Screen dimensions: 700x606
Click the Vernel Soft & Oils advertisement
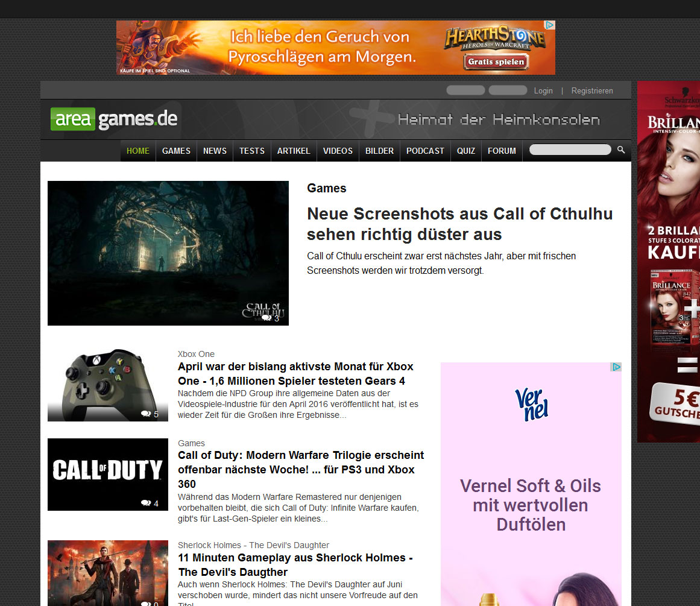coord(531,484)
